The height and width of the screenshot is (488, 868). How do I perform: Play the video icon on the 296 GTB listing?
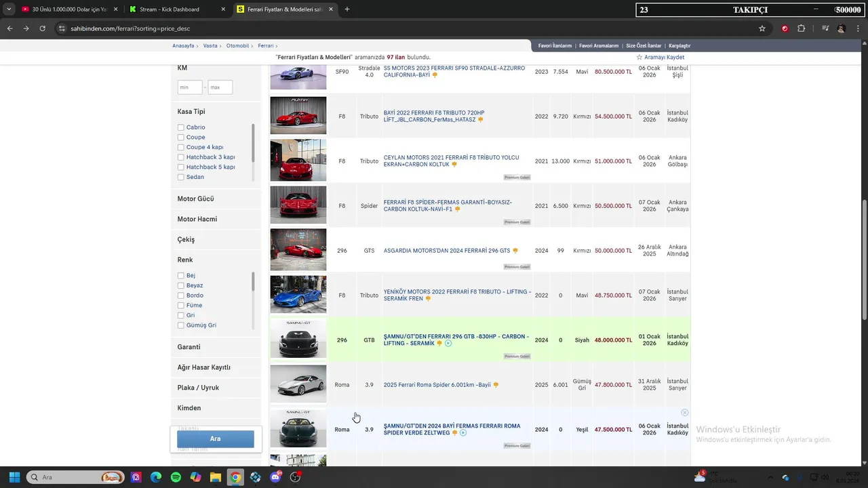[448, 343]
